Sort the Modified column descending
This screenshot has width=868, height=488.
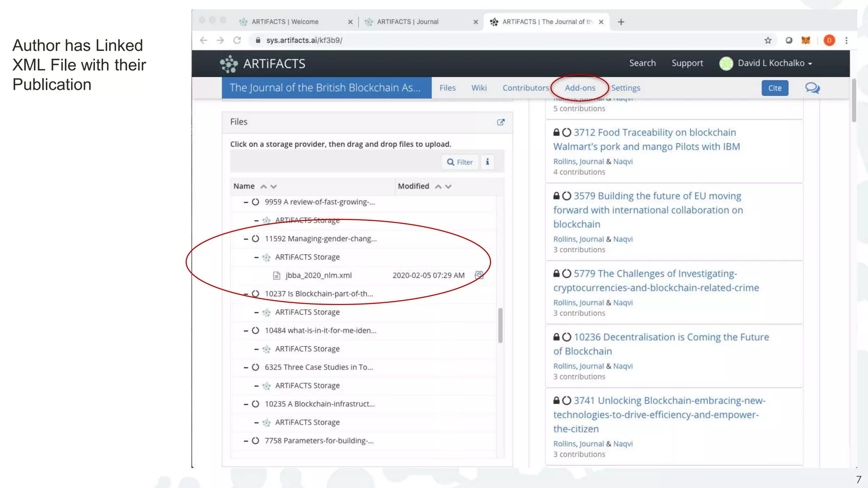click(448, 186)
